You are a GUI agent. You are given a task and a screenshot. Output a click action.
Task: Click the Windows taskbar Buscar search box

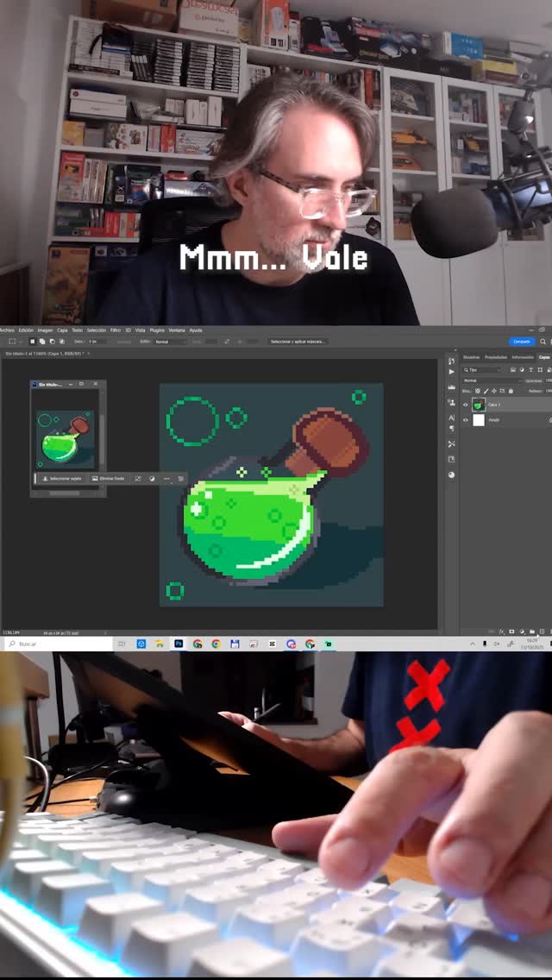(x=58, y=644)
